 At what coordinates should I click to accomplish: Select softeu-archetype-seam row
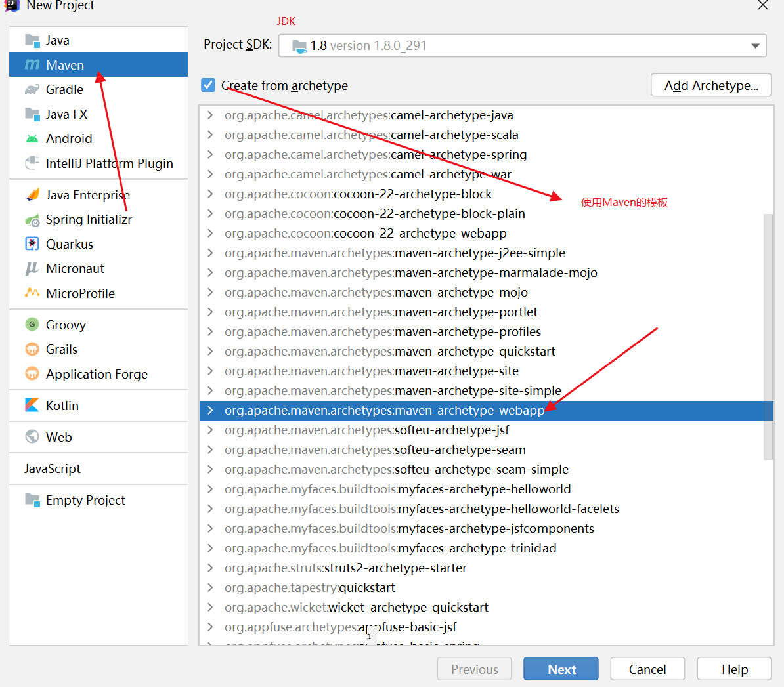[x=487, y=450]
